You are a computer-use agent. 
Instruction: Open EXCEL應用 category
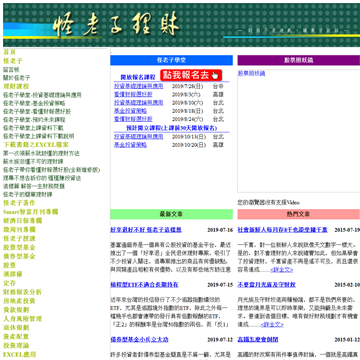pyautogui.click(x=19, y=354)
